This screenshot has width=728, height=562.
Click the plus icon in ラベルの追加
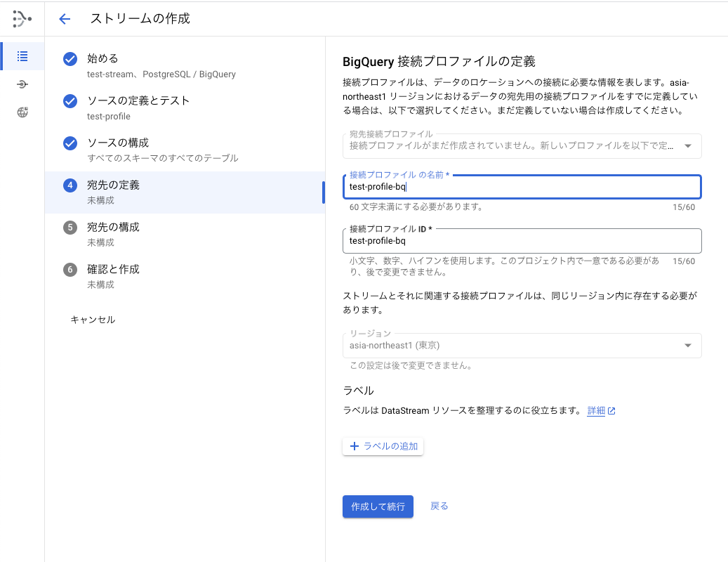355,446
